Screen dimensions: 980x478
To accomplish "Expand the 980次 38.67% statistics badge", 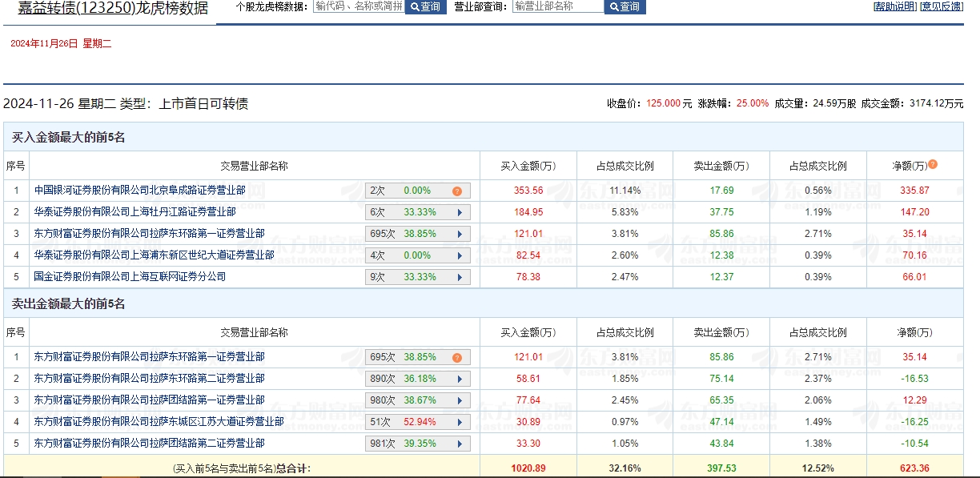I will coord(460,400).
